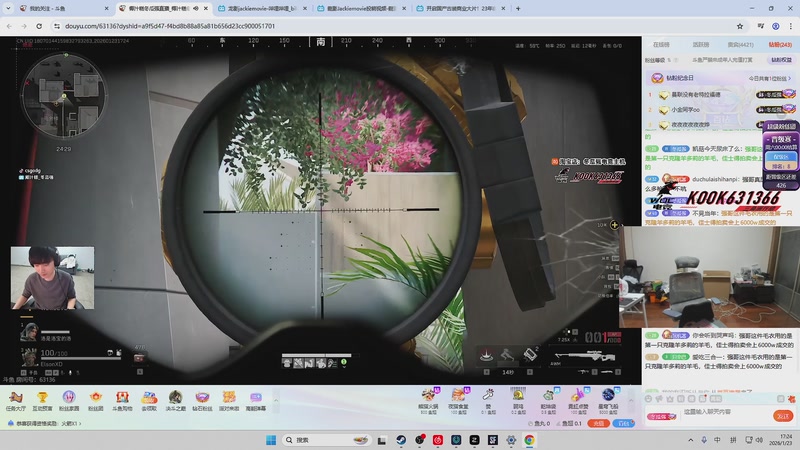Expand the gift bar with the chevron

631,401
